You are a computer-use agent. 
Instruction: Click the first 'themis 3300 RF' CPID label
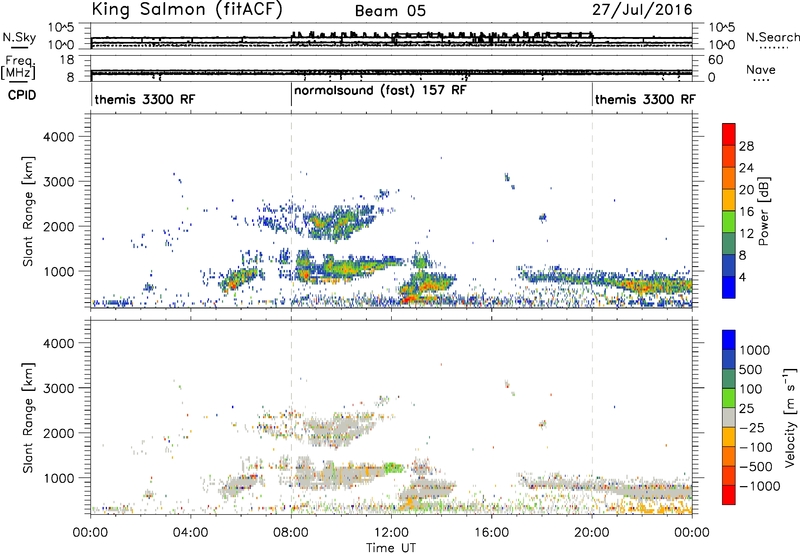pyautogui.click(x=145, y=99)
